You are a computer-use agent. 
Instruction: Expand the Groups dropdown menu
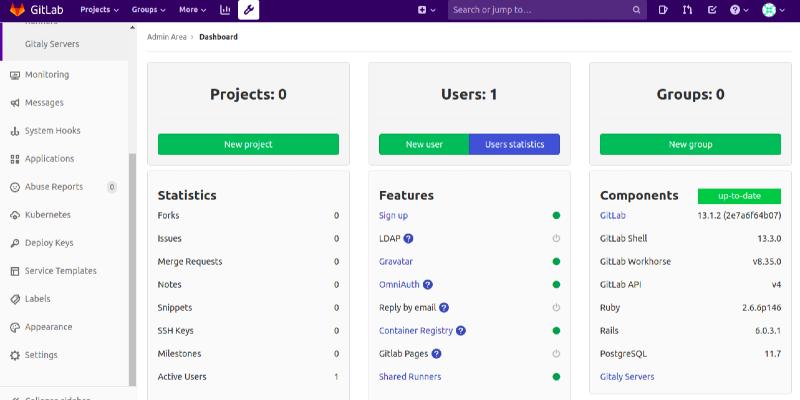click(150, 10)
